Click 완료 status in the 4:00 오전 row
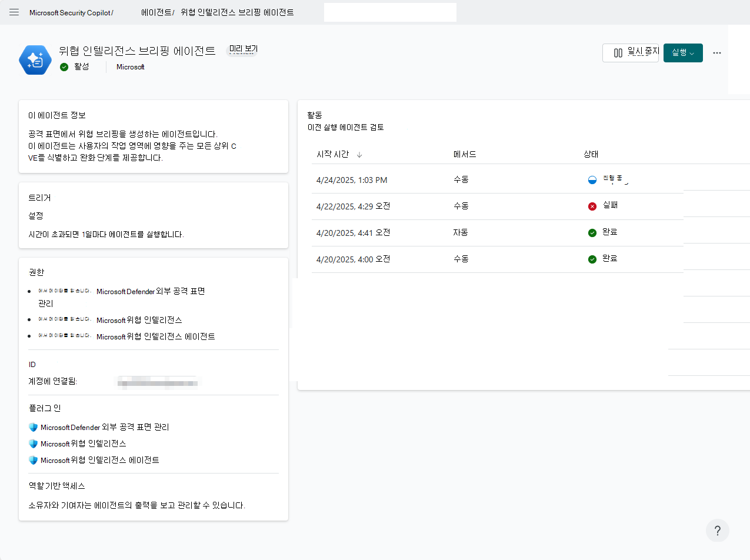Viewport: 750px width, 560px height. [610, 259]
